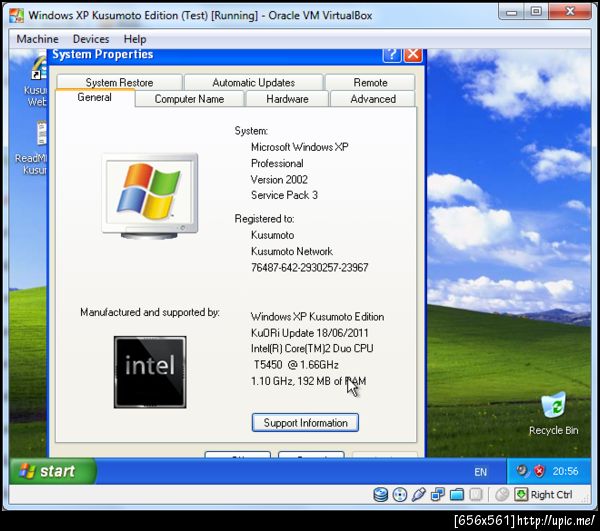600x531 pixels.
Task: Click the VirtualBox shared folders status icon
Action: tap(457, 495)
